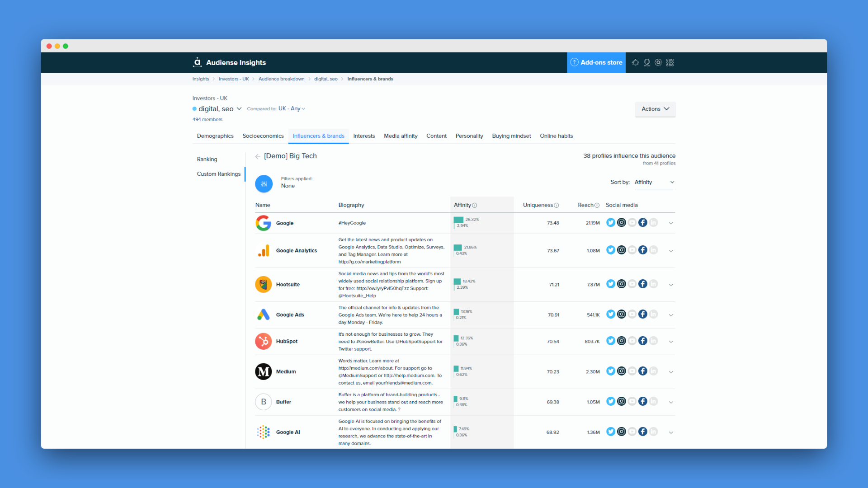Expand the Google Analytics row chevron
868x488 pixels.
pyautogui.click(x=671, y=251)
